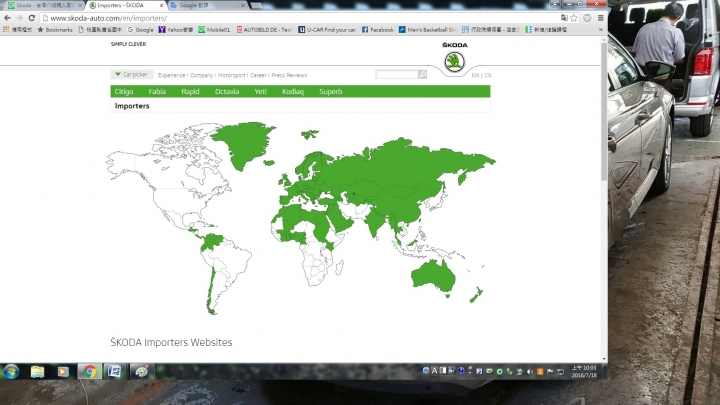Open the Facebook bookmark
720x405 pixels.
(x=377, y=29)
